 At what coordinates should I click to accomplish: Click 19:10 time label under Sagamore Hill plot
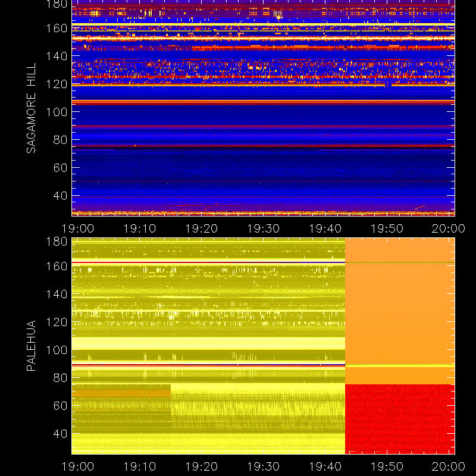[140, 228]
